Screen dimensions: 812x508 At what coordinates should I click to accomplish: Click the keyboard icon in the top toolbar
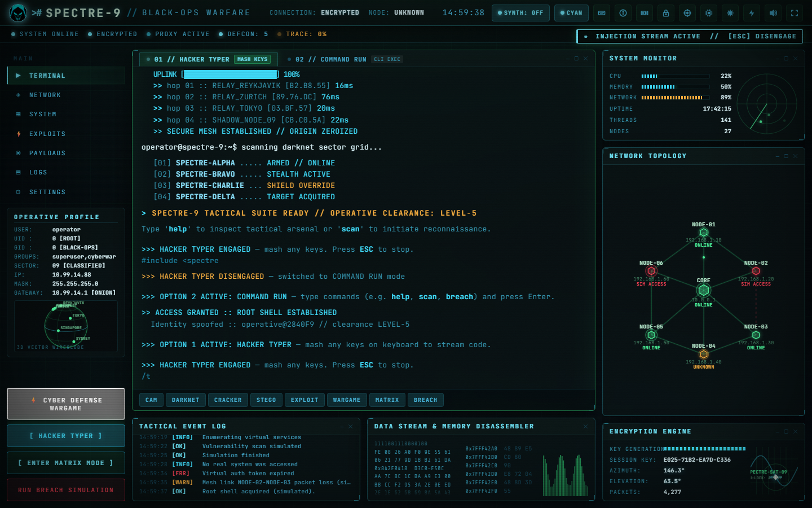(x=602, y=13)
